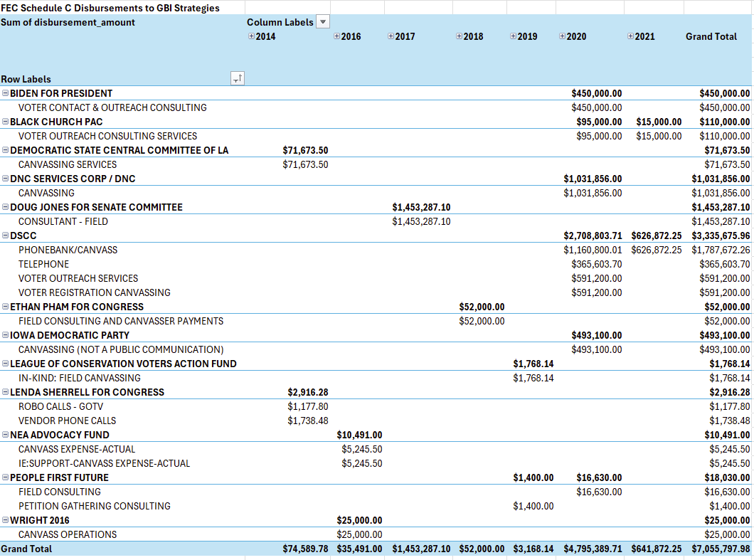Expand the 2019 column group

click(x=513, y=36)
